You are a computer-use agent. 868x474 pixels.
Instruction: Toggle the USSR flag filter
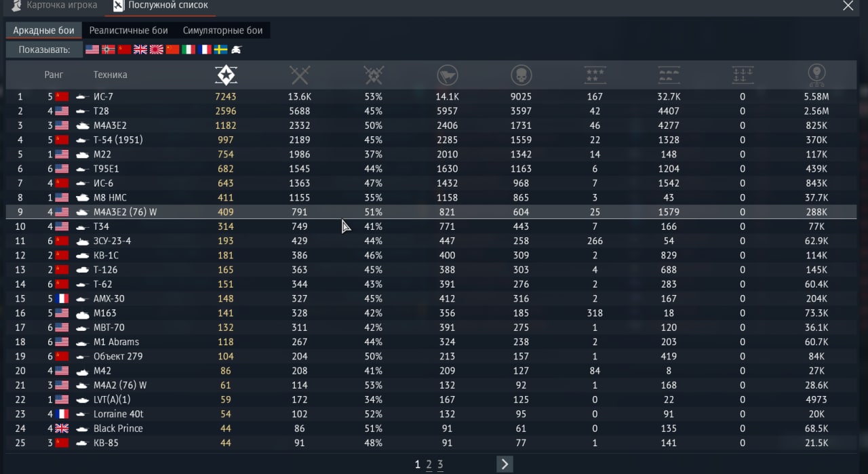(124, 50)
